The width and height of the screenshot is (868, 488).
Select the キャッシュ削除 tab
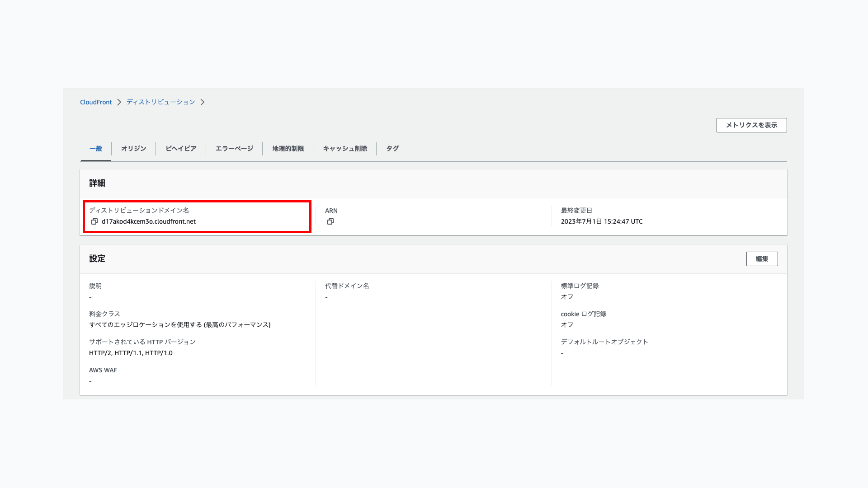click(x=345, y=149)
